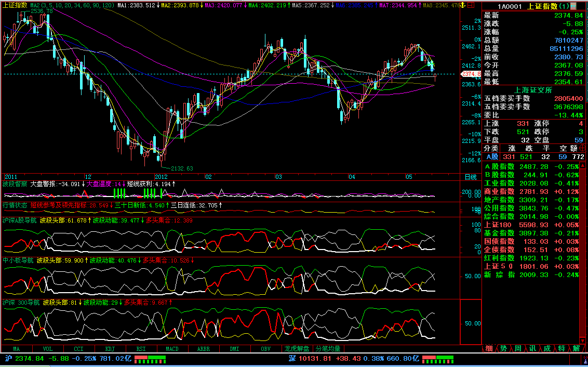Select the 商业指数 row
This screenshot has width=588, height=367.
coord(531,191)
